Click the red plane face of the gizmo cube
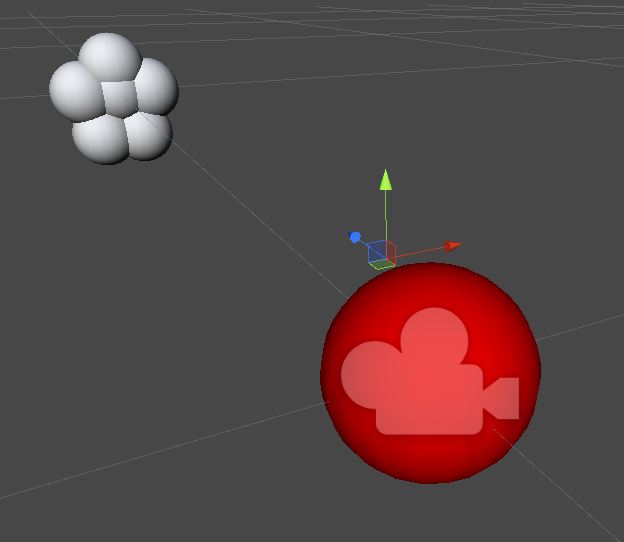Viewport: 624px width, 542px height. click(x=391, y=253)
